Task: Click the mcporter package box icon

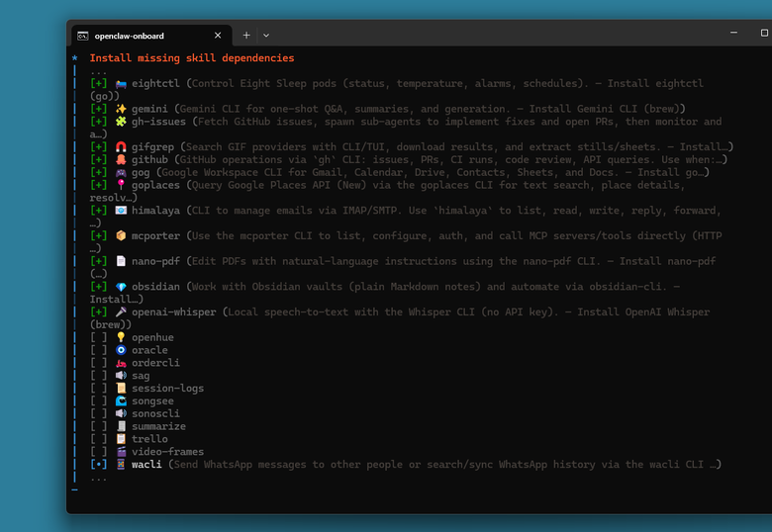Action: tap(121, 236)
